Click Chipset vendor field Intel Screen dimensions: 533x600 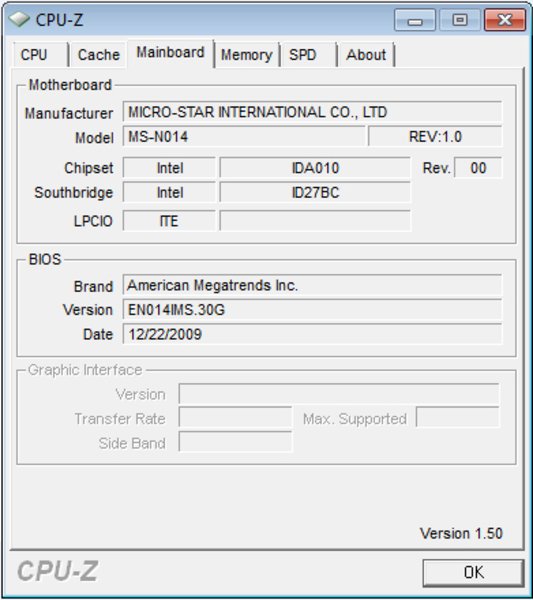170,168
